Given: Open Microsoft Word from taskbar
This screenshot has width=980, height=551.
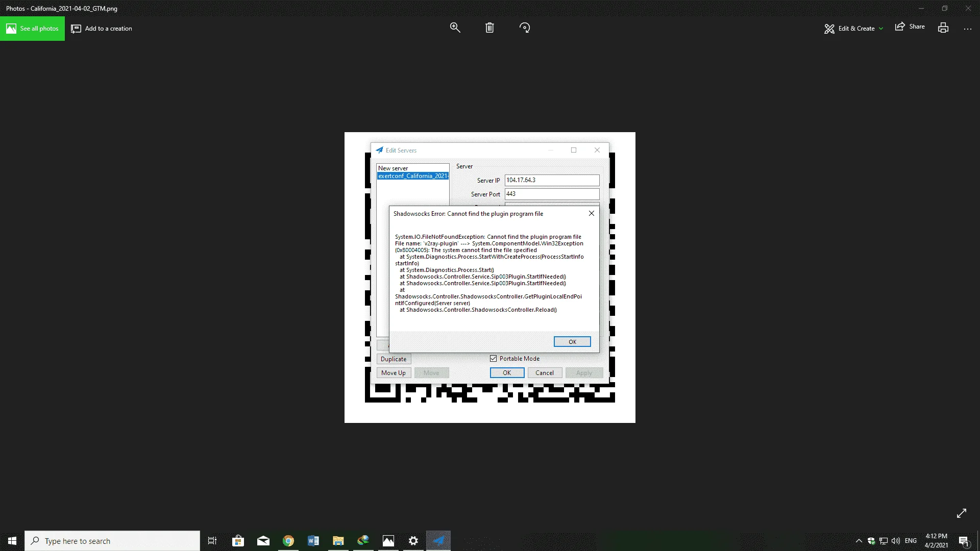Looking at the screenshot, I should [x=313, y=541].
